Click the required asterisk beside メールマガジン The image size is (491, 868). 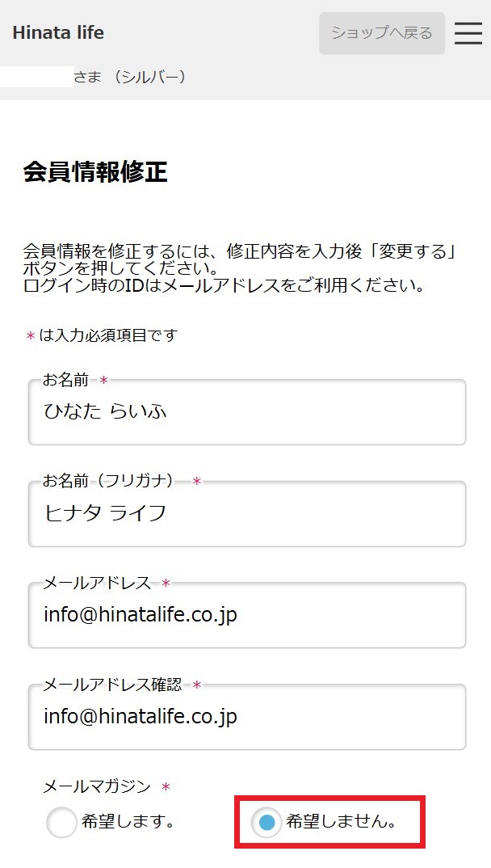166,786
